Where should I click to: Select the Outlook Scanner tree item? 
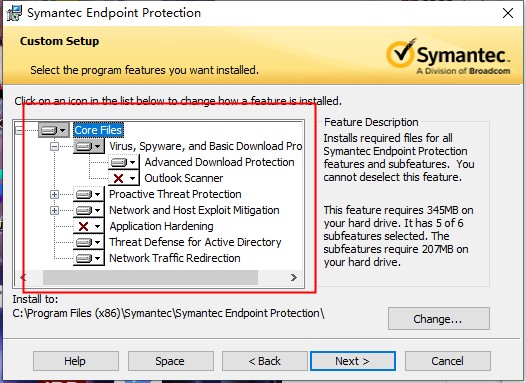[x=183, y=178]
